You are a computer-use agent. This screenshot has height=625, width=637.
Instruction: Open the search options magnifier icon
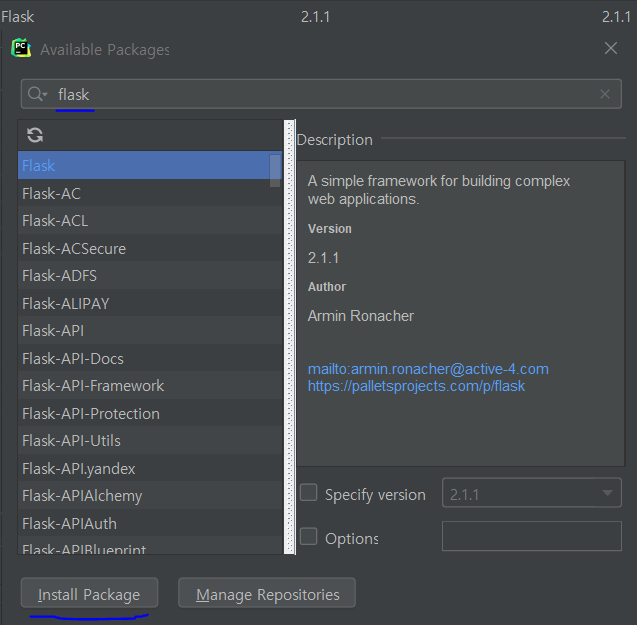pyautogui.click(x=37, y=94)
